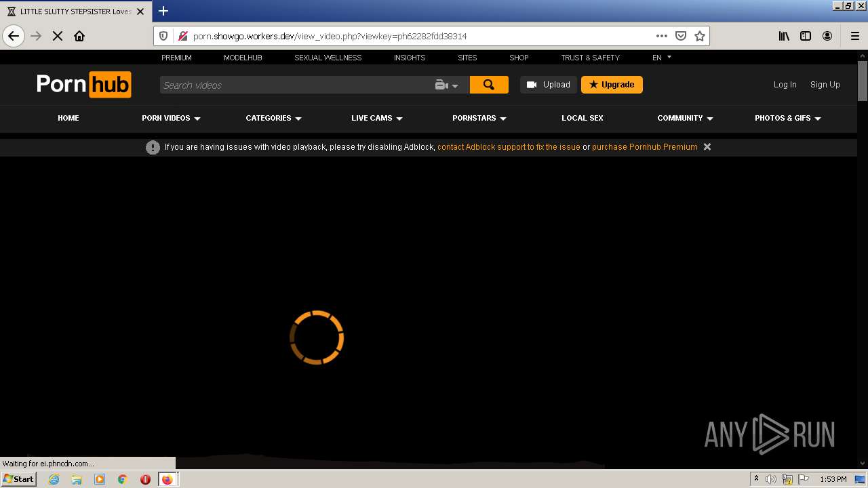
Task: Close the current browser tab
Action: pos(140,12)
